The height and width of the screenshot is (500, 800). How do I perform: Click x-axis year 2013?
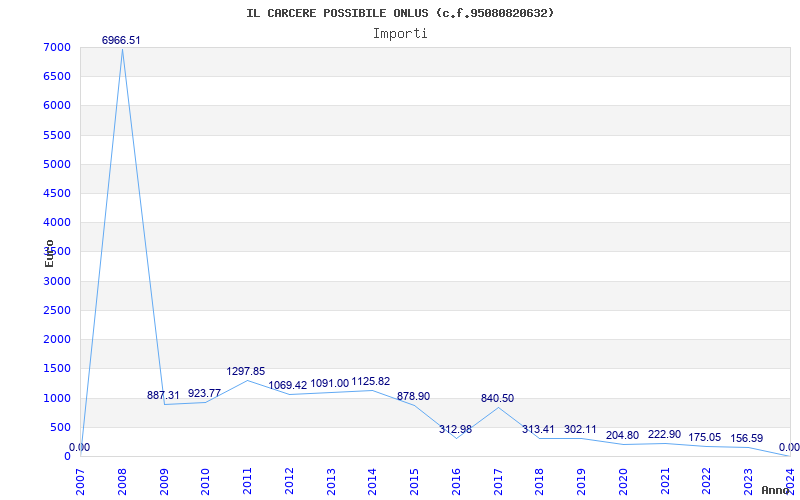(x=331, y=482)
